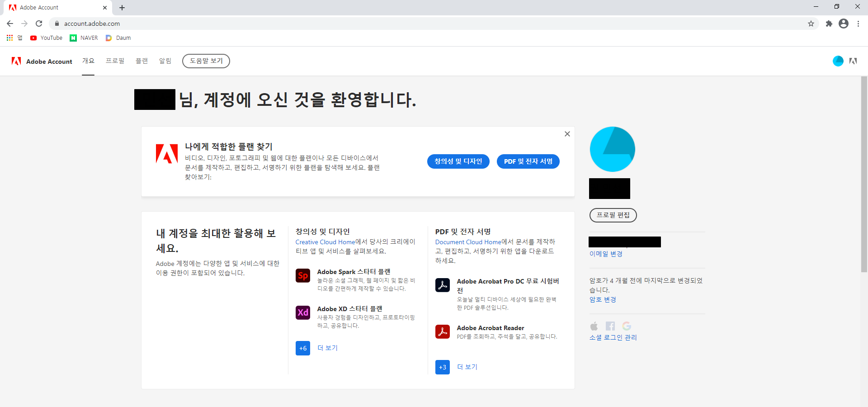The height and width of the screenshot is (407, 868).
Task: Click the large profile picture
Action: (613, 149)
